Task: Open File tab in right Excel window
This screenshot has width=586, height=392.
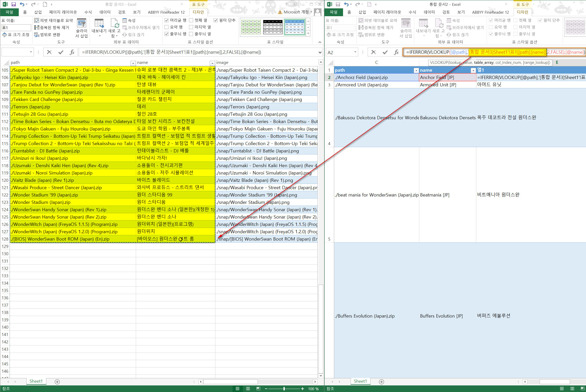Action: 333,12
